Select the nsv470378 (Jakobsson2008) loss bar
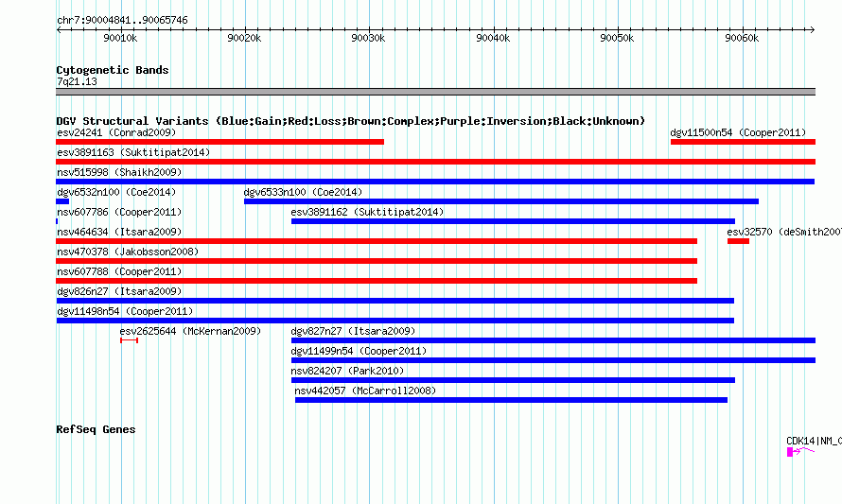 pos(377,261)
